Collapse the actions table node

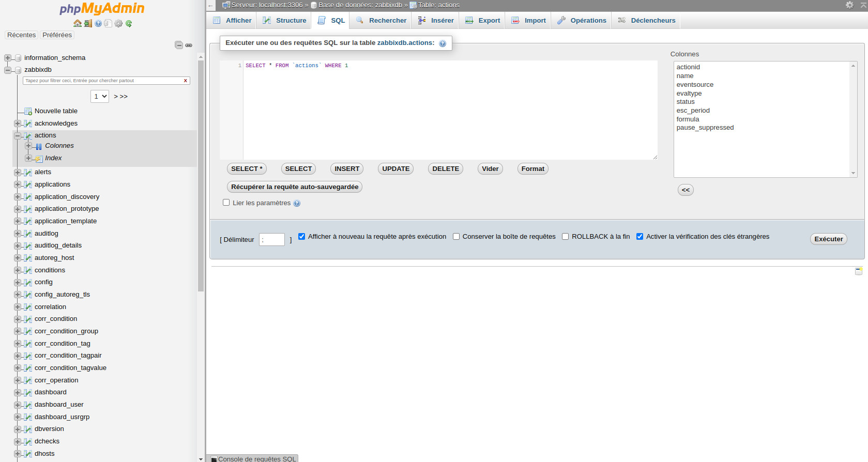coord(18,135)
